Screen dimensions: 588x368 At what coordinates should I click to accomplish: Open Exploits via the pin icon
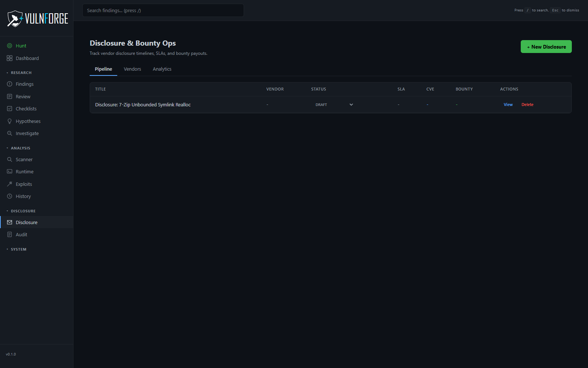coord(10,184)
